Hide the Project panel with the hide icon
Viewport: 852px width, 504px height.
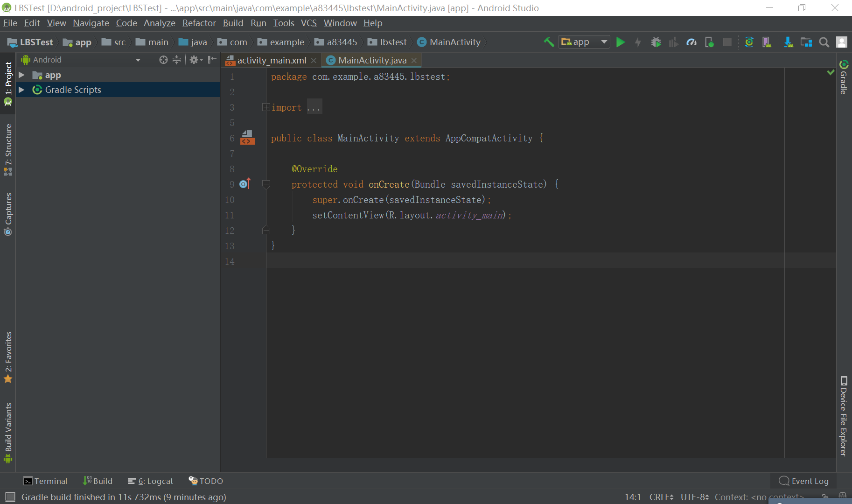pyautogui.click(x=212, y=60)
